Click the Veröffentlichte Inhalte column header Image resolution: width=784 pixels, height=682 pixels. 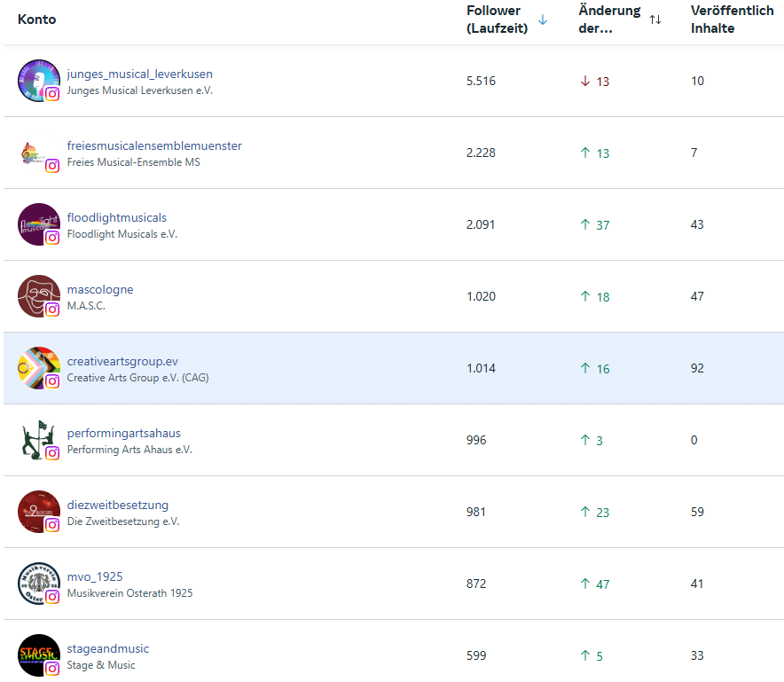(732, 20)
